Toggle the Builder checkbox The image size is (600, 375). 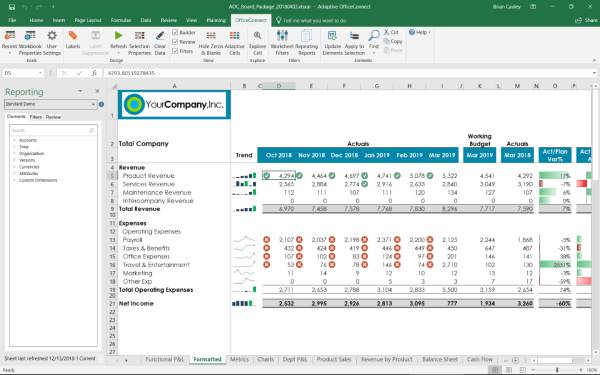click(175, 32)
